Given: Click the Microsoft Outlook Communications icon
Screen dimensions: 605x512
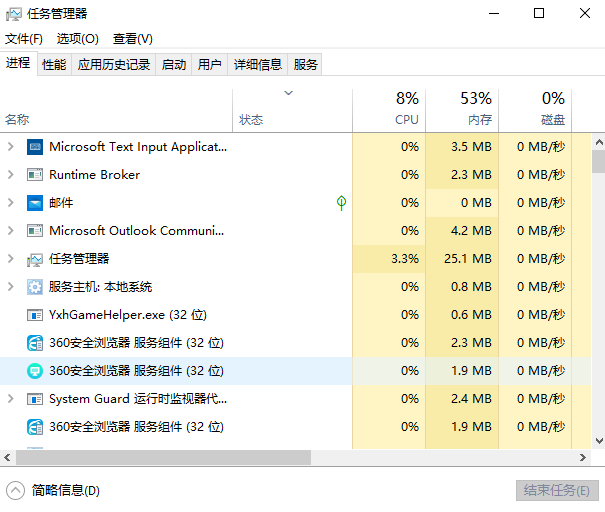Looking at the screenshot, I should tap(35, 231).
